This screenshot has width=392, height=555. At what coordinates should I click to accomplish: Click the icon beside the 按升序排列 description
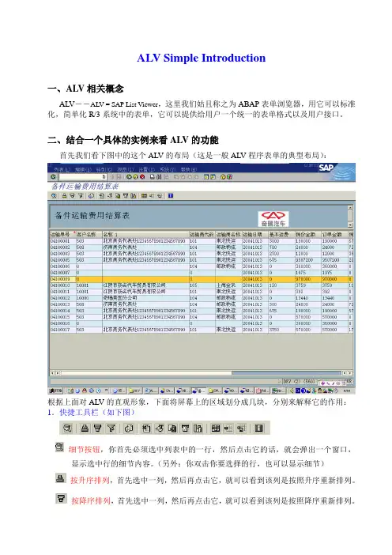(61, 478)
